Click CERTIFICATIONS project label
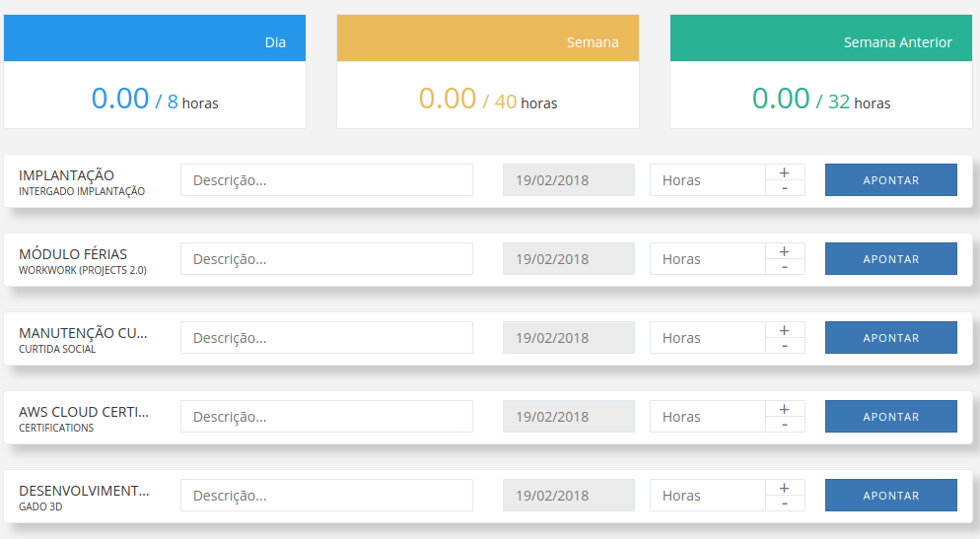This screenshot has width=980, height=539. [x=56, y=428]
